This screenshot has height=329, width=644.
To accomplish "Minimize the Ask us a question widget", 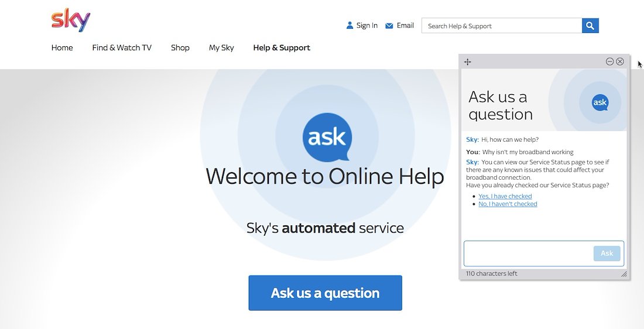I will (609, 61).
